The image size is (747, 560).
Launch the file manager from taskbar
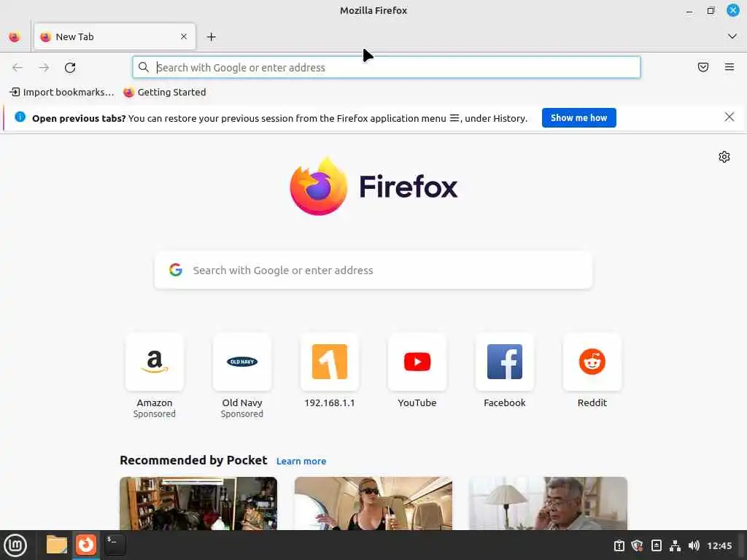(57, 545)
